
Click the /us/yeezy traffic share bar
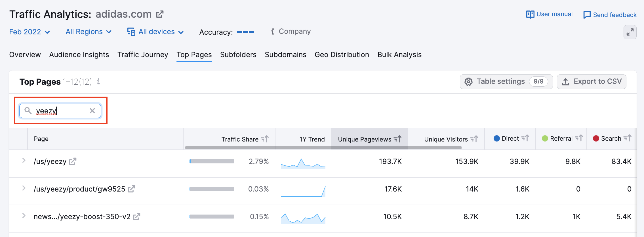[x=212, y=161]
